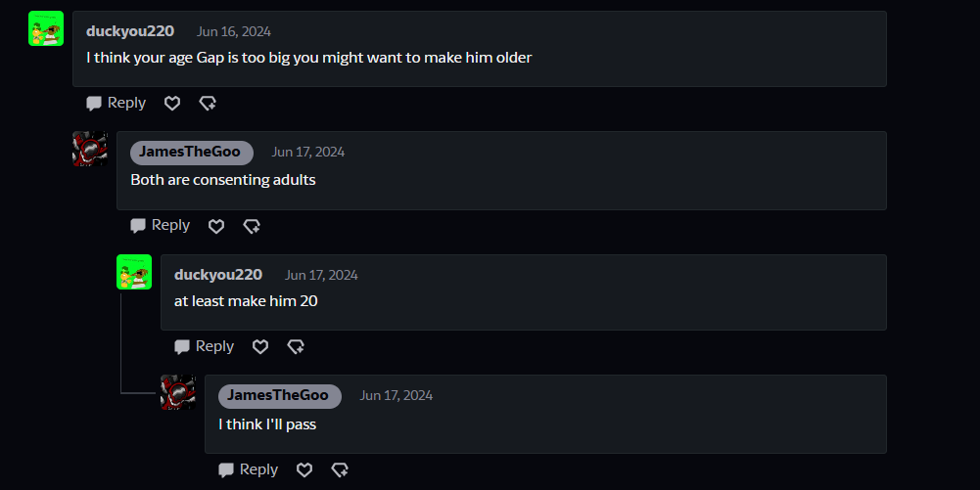
Task: Like duckyou220's age gap comment
Action: click(x=172, y=103)
